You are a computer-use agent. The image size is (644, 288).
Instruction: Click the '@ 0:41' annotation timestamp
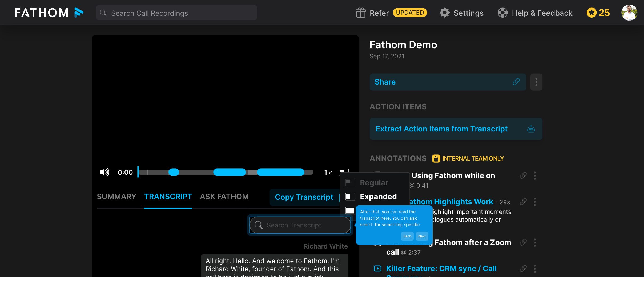pyautogui.click(x=419, y=186)
